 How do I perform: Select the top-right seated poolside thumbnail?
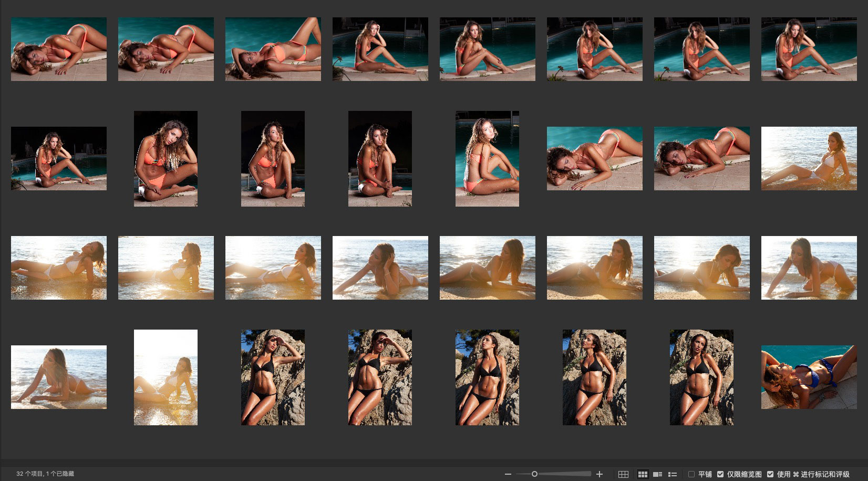[x=809, y=49]
